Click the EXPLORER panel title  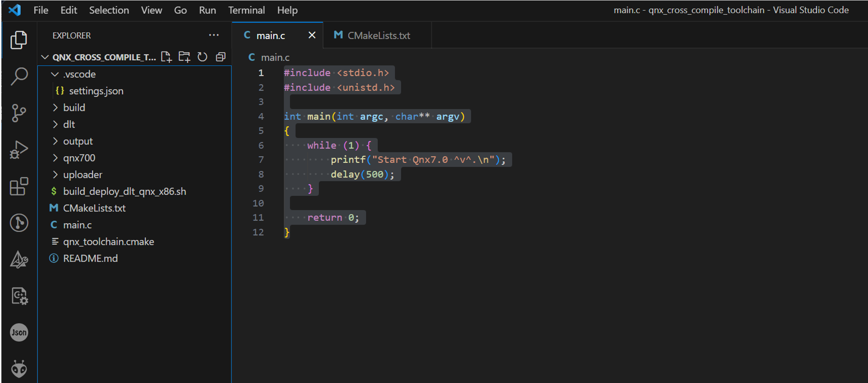72,36
